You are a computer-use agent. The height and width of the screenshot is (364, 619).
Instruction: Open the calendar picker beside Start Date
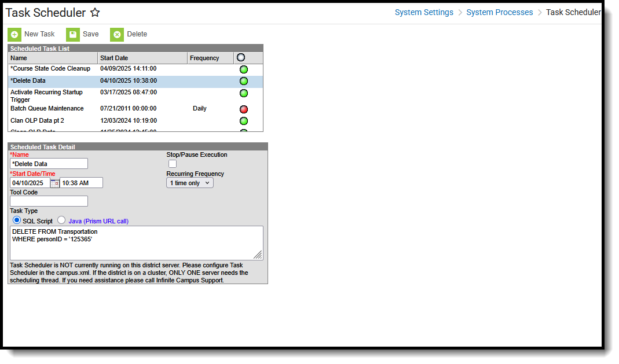55,183
